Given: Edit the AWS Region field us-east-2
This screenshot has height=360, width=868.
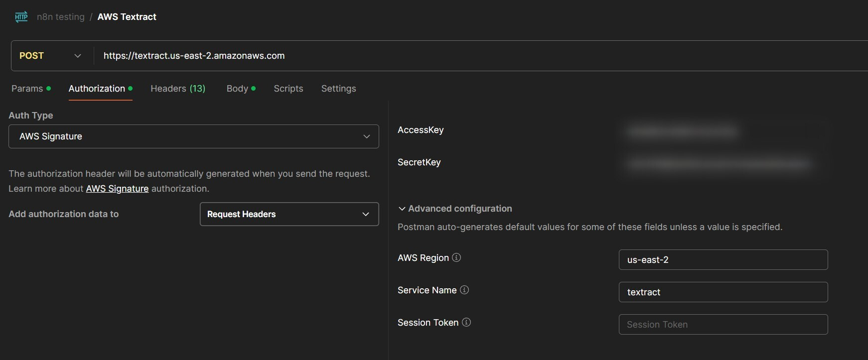Looking at the screenshot, I should click(723, 260).
